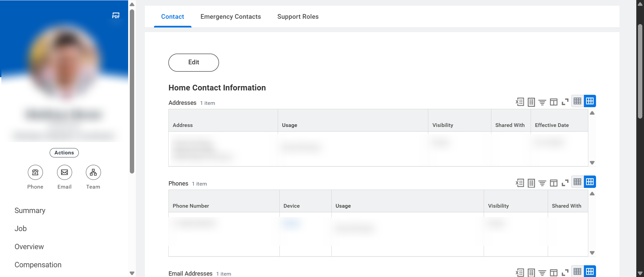Viewport: 644px width, 277px height.
Task: Click the PDF icon on profile banner
Action: [116, 16]
